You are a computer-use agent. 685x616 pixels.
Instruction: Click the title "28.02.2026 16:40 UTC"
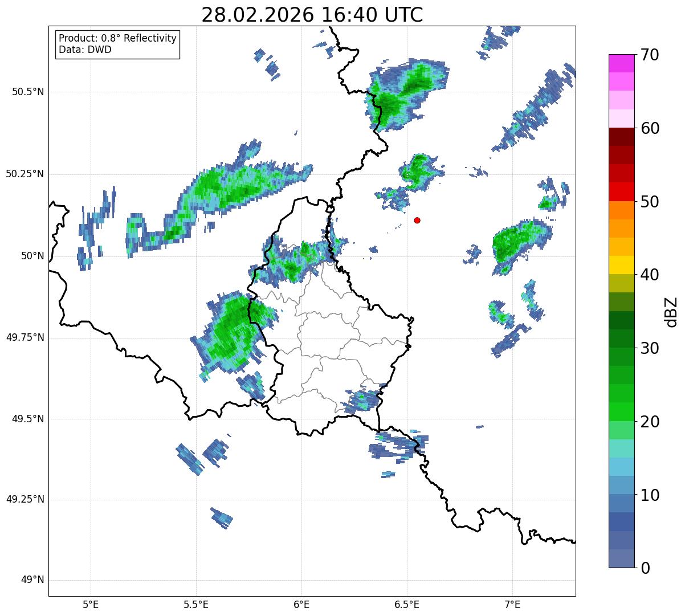pyautogui.click(x=312, y=14)
